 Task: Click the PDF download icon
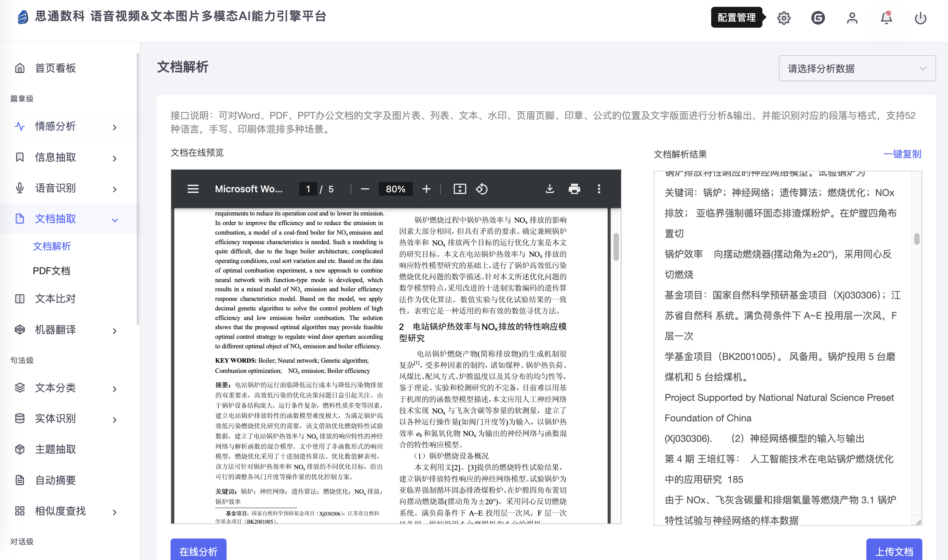tap(550, 189)
